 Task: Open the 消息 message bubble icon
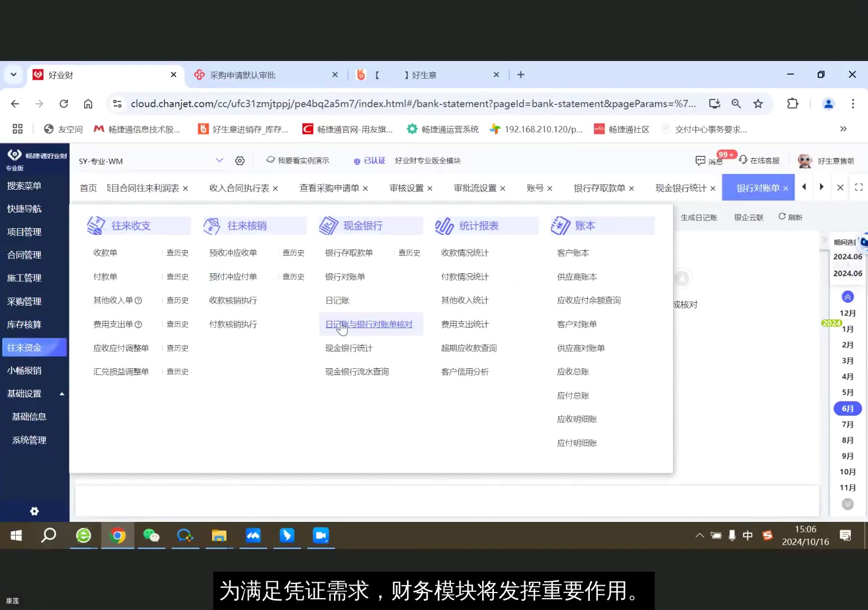(701, 160)
